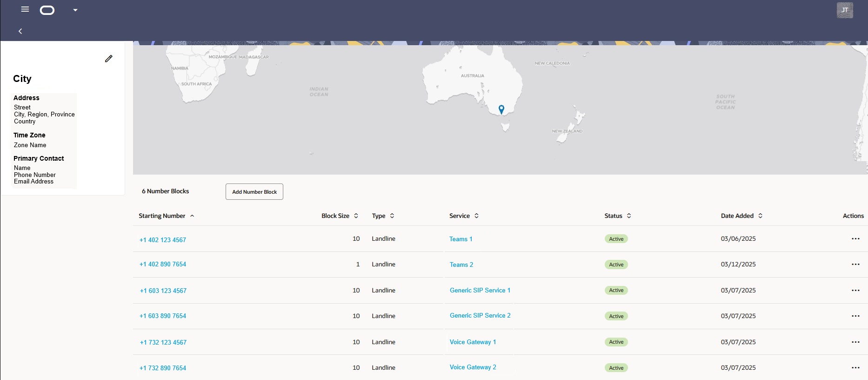This screenshot has height=380, width=868.
Task: Click the Address section label
Action: coord(27,98)
